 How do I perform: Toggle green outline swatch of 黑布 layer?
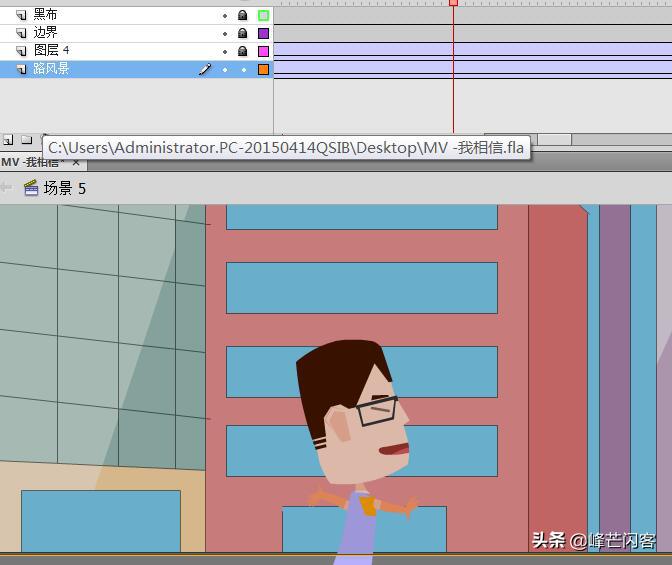[264, 16]
